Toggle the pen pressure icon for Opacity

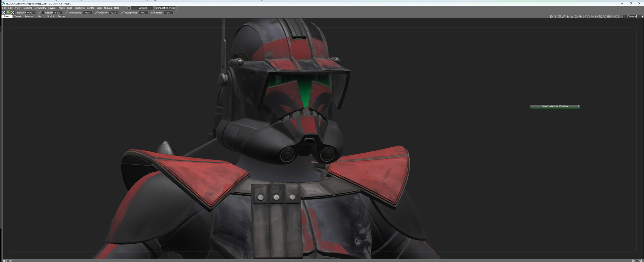(x=96, y=12)
